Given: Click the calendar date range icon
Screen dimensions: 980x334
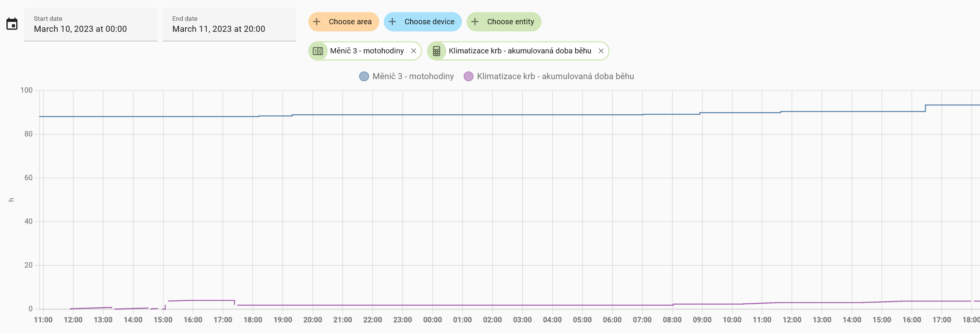Looking at the screenshot, I should [12, 24].
